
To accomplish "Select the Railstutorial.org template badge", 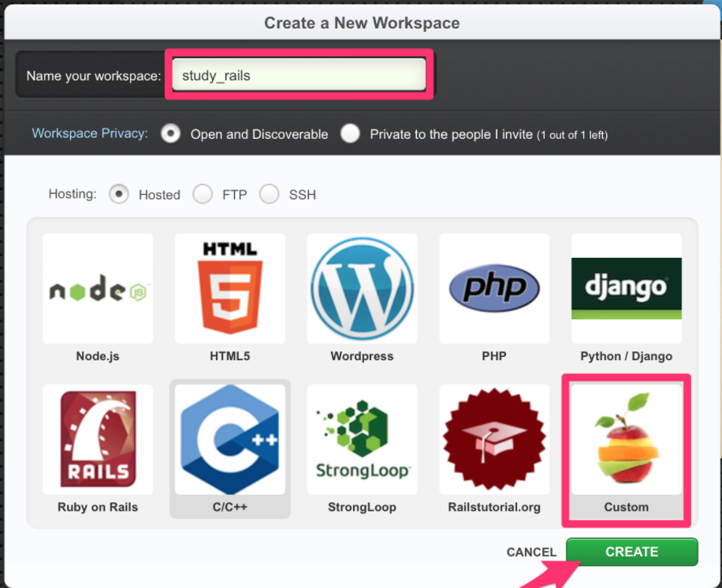I will click(494, 439).
